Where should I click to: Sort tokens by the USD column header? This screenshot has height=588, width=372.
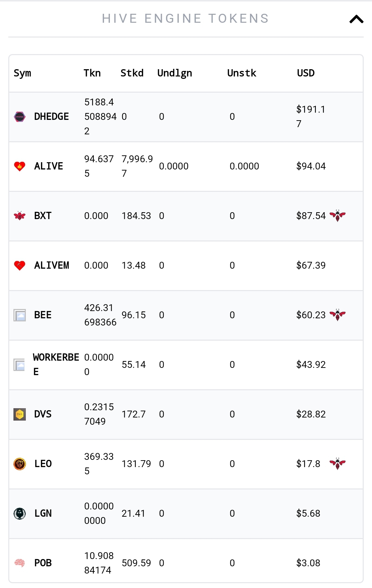(x=306, y=73)
